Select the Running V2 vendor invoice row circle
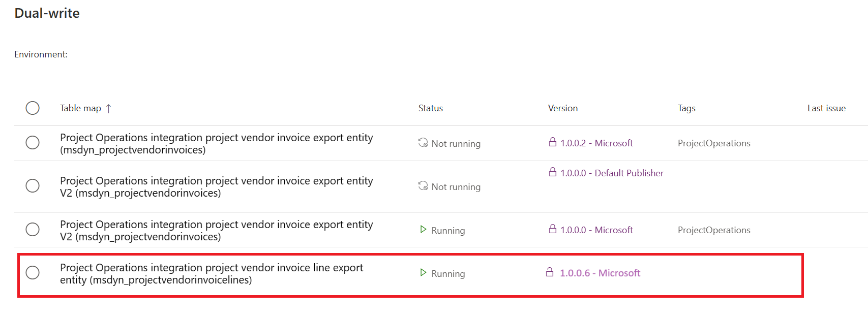This screenshot has height=316, width=868. 33,230
